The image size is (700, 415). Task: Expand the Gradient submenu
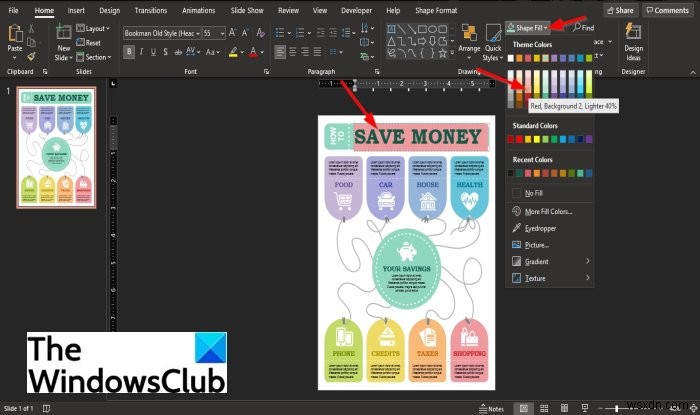click(550, 261)
